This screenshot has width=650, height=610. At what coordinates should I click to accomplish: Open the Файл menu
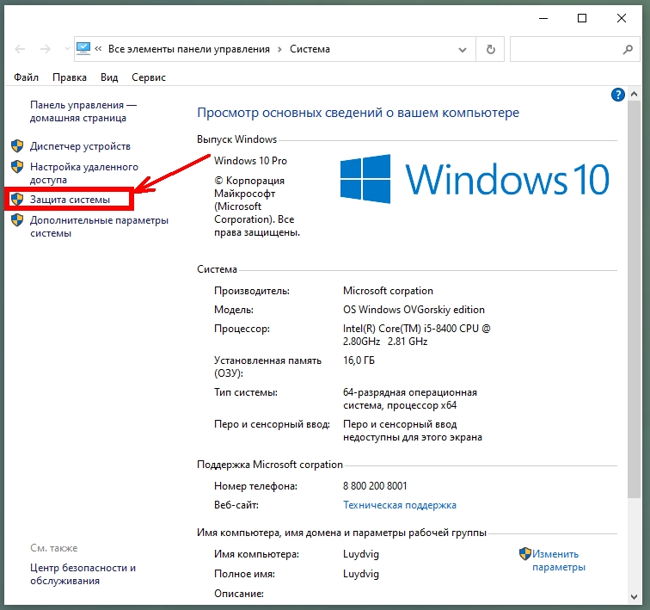tap(26, 77)
